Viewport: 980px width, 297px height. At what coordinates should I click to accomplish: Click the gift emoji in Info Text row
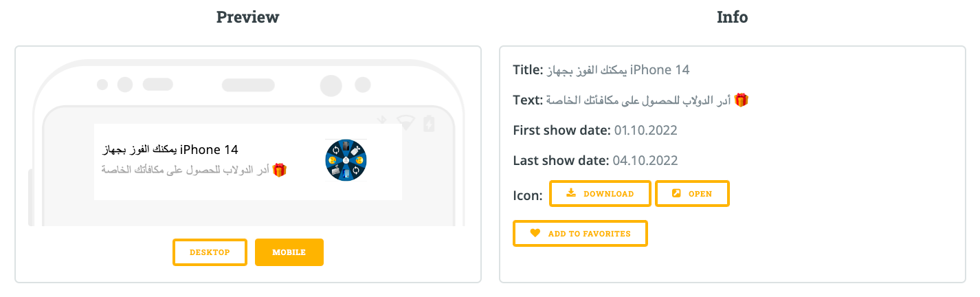click(x=741, y=100)
